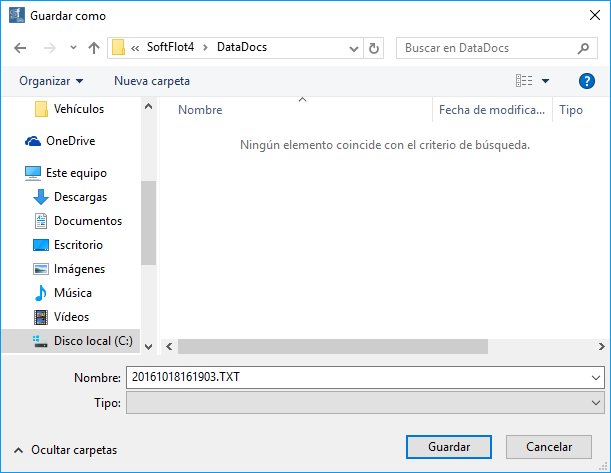This screenshot has width=611, height=473.
Task: Create a new folder with Nueva carpeta
Action: [151, 81]
